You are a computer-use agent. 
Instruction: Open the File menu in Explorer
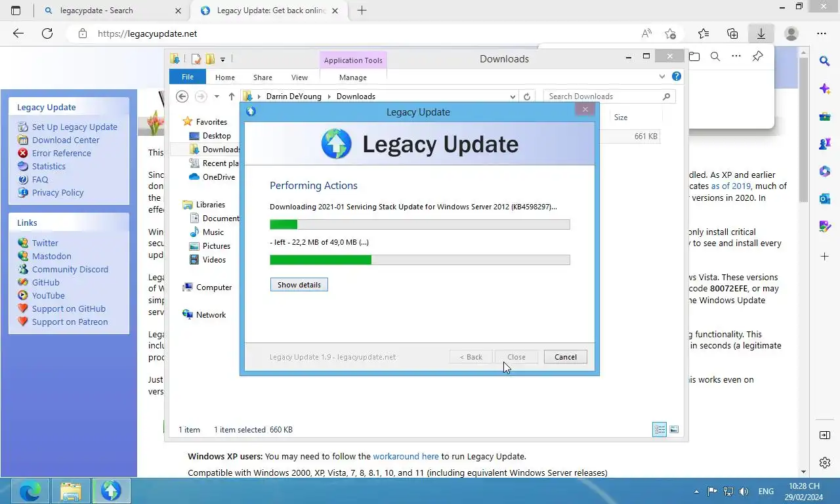pyautogui.click(x=188, y=77)
